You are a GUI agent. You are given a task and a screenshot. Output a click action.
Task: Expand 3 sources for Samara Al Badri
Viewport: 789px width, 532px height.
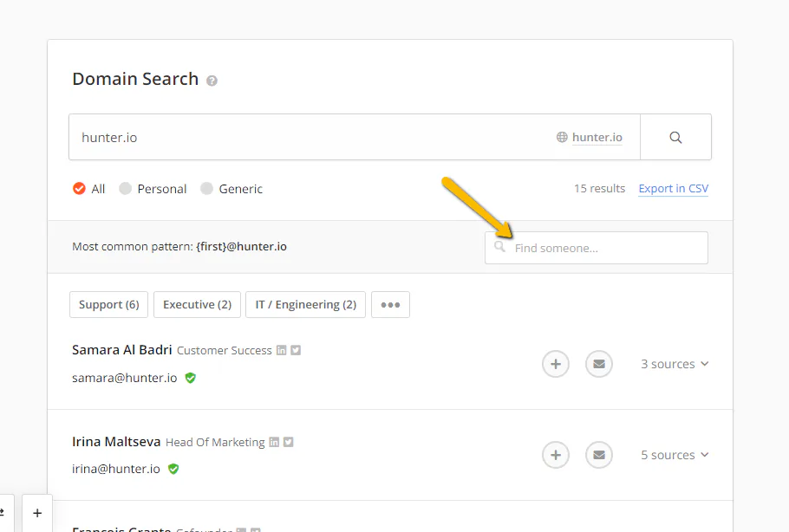675,364
